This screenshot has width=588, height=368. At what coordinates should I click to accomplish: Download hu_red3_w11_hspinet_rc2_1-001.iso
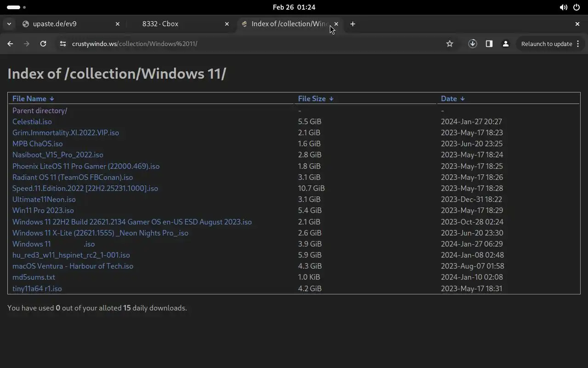(71, 255)
